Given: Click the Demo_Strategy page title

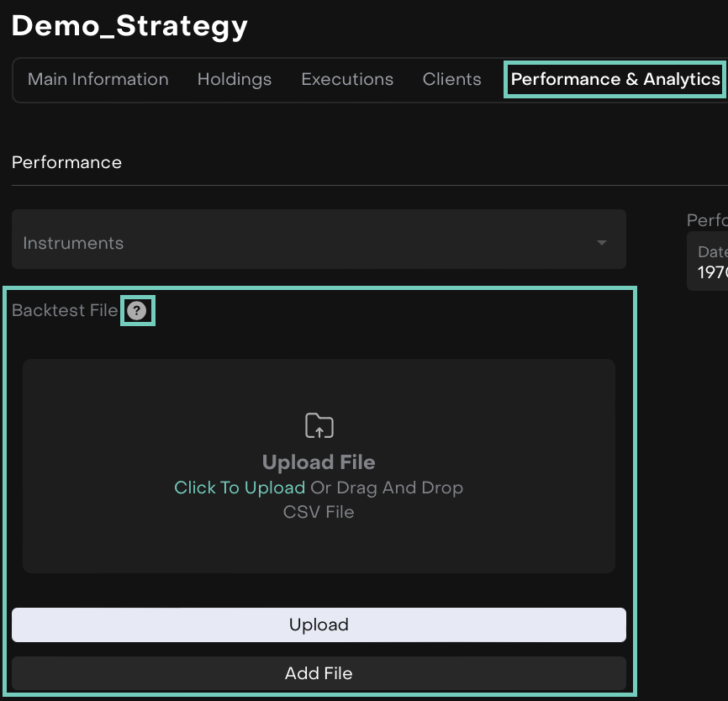Looking at the screenshot, I should (x=129, y=26).
